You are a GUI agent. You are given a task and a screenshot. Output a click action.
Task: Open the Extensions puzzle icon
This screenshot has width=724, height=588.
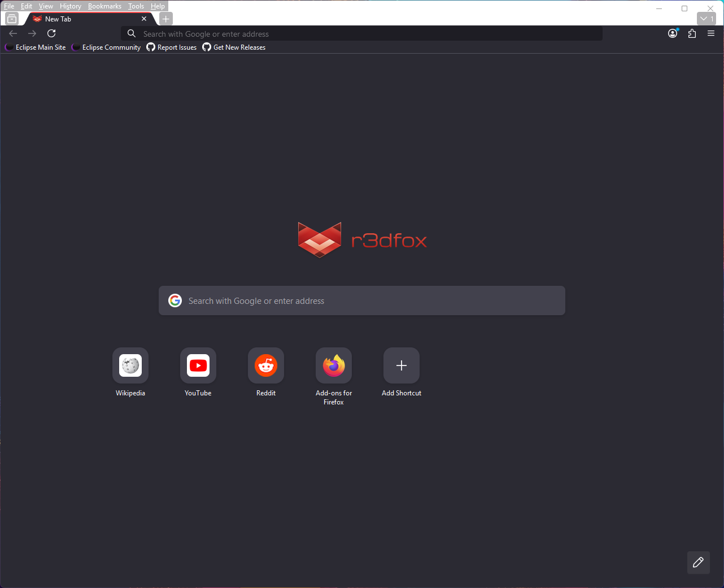pos(692,33)
